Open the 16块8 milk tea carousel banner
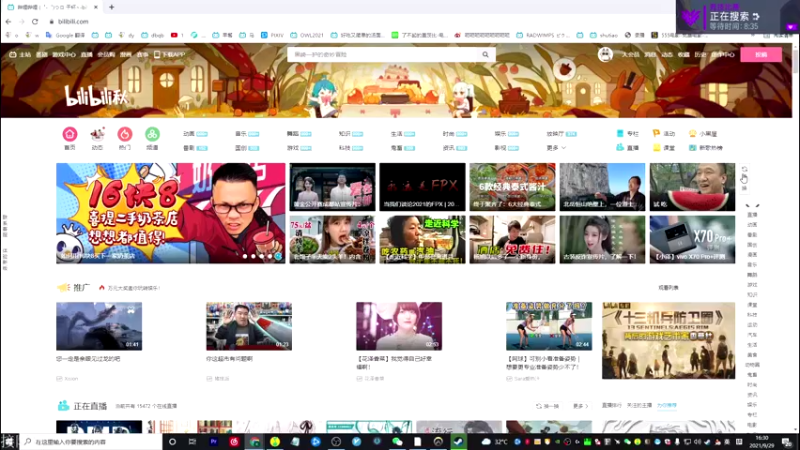The height and width of the screenshot is (450, 800). coord(170,213)
